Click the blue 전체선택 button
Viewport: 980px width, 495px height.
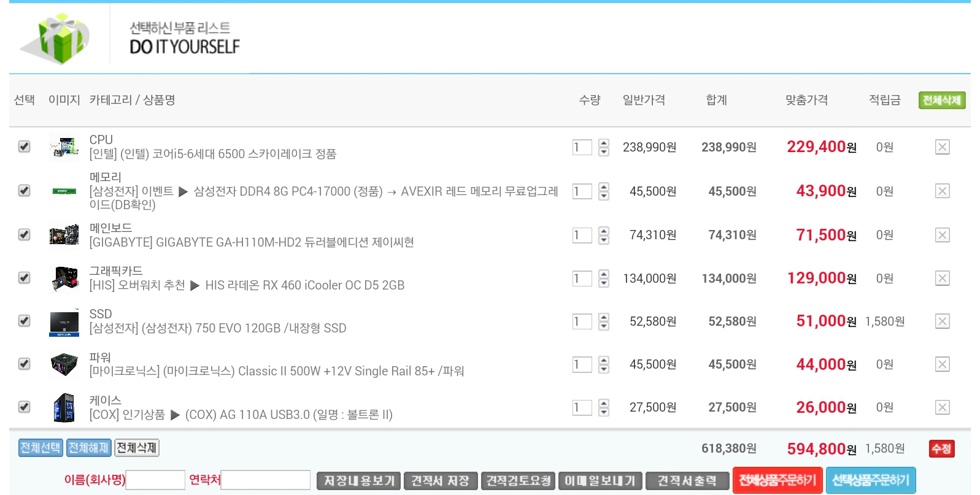coord(41,448)
